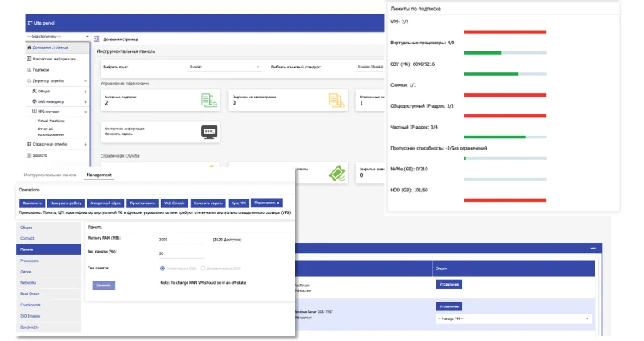The height and width of the screenshot is (341, 644).
Task: Click the monitor password icon card
Action: coord(209,133)
